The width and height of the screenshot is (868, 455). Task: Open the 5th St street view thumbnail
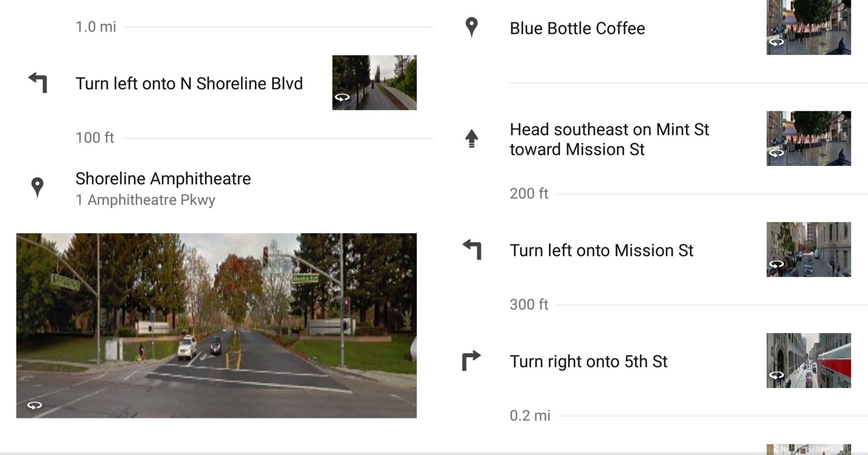click(x=808, y=360)
